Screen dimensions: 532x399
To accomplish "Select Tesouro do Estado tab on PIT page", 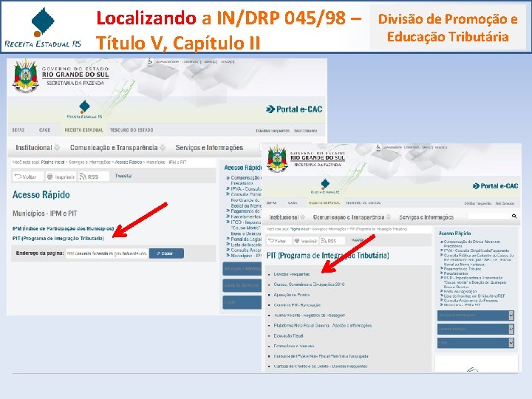I will [x=363, y=203].
